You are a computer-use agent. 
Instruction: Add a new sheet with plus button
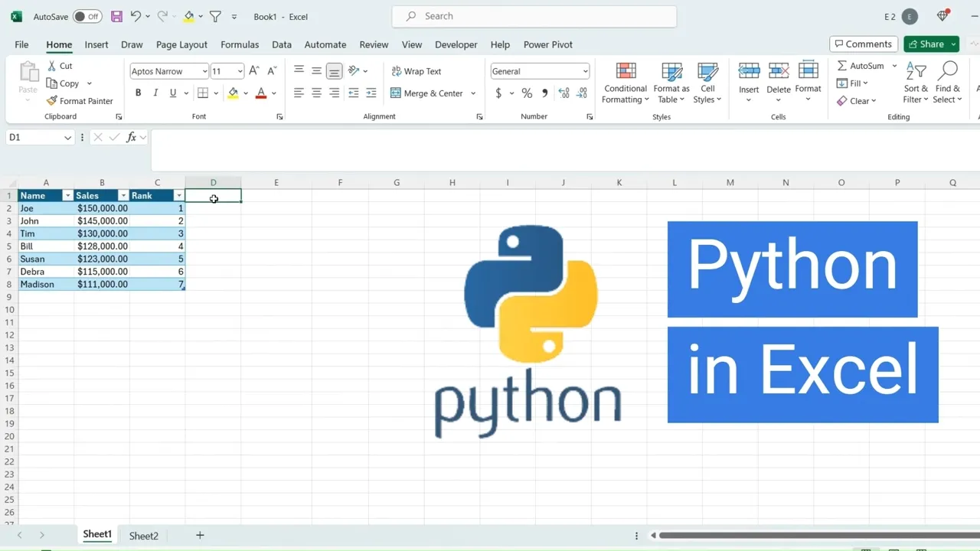click(x=200, y=535)
